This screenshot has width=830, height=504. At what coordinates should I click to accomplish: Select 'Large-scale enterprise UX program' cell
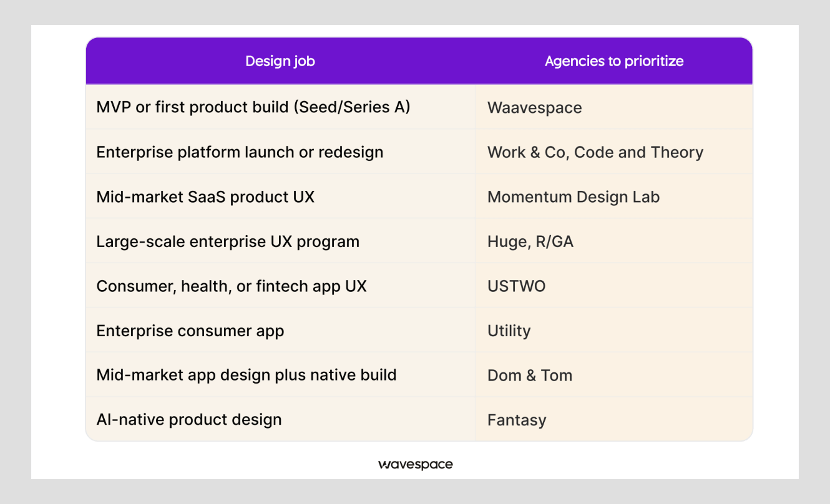[281, 241]
